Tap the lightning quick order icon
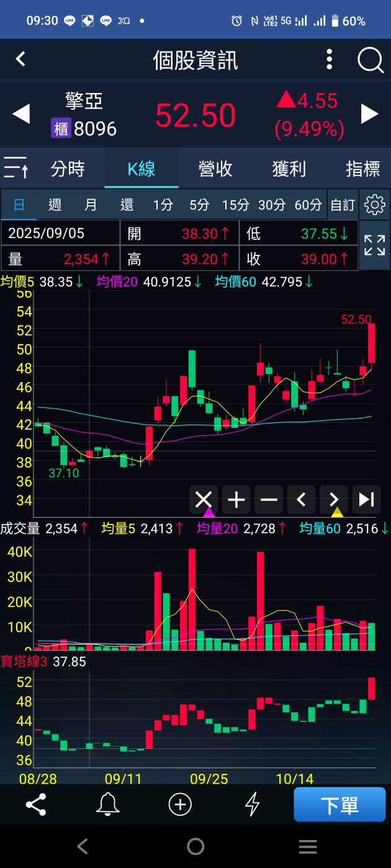The height and width of the screenshot is (868, 391). 252,804
